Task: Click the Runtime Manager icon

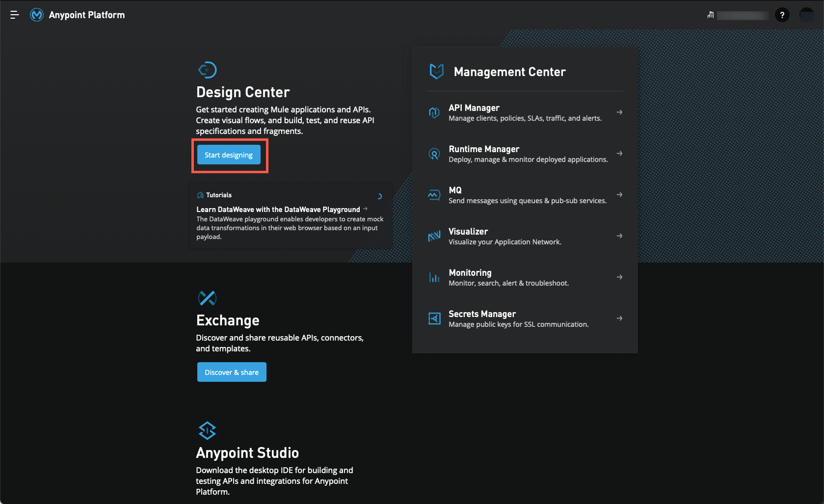Action: point(434,154)
